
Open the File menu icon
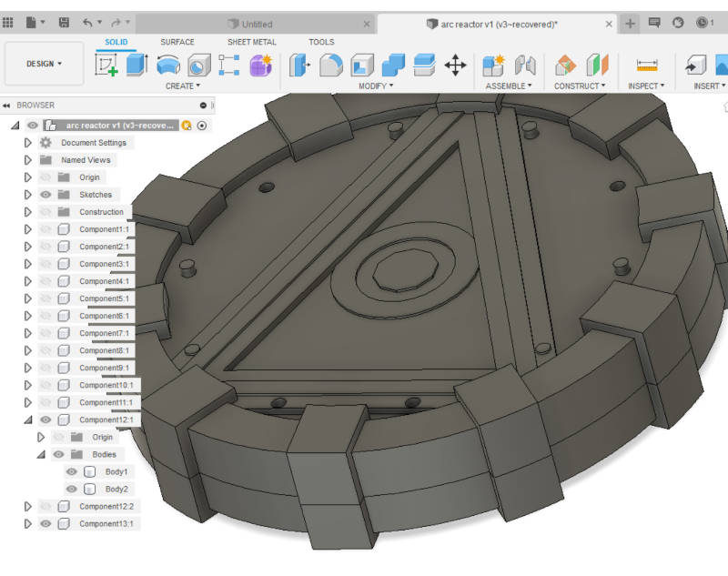coord(31,22)
